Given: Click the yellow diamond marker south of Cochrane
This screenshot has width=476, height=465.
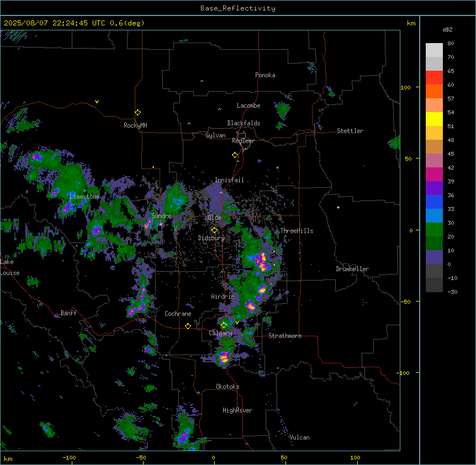Looking at the screenshot, I should coord(188,326).
